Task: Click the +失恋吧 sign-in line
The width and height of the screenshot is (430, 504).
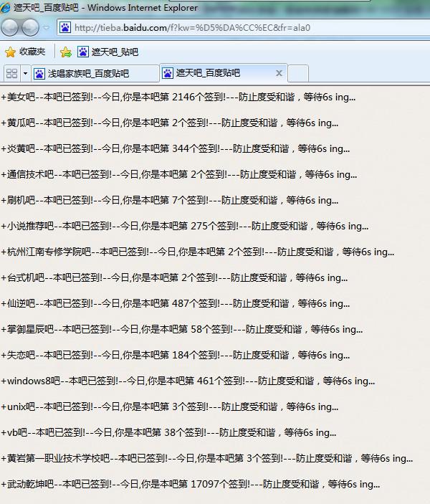Action: pos(175,355)
